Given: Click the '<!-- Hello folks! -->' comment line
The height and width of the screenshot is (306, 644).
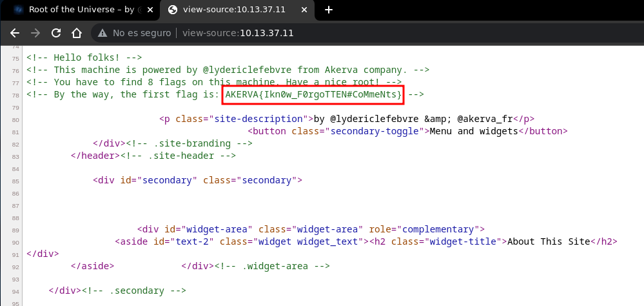Looking at the screenshot, I should 84,57.
